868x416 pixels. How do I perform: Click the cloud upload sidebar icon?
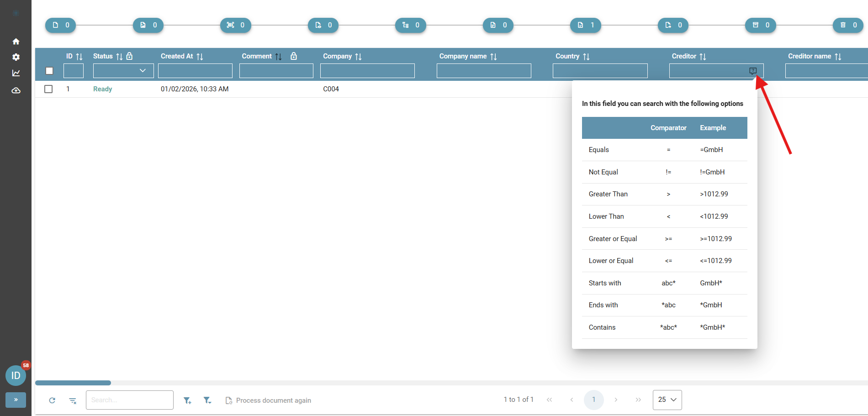coord(16,90)
